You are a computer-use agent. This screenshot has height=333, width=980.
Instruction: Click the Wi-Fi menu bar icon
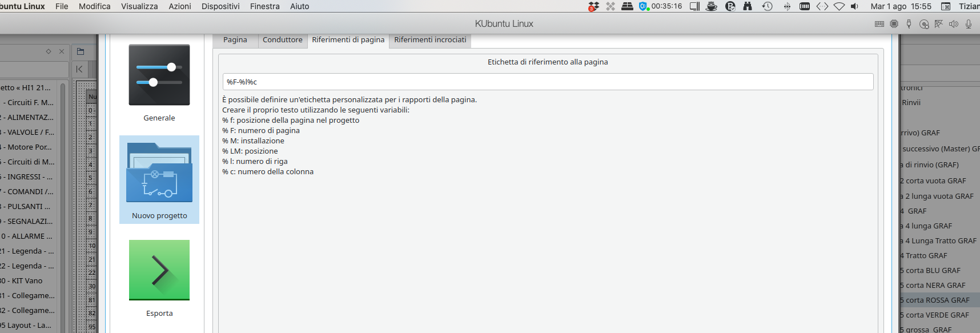[839, 6]
